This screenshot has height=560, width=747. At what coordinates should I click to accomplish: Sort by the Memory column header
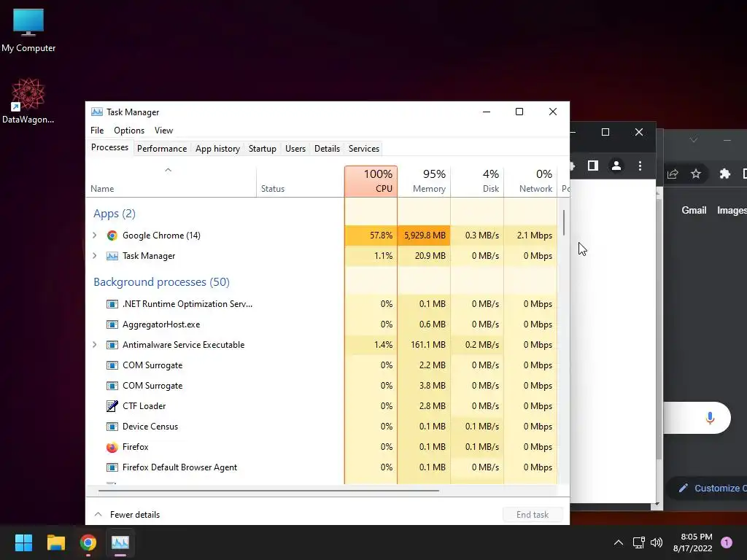(x=424, y=182)
